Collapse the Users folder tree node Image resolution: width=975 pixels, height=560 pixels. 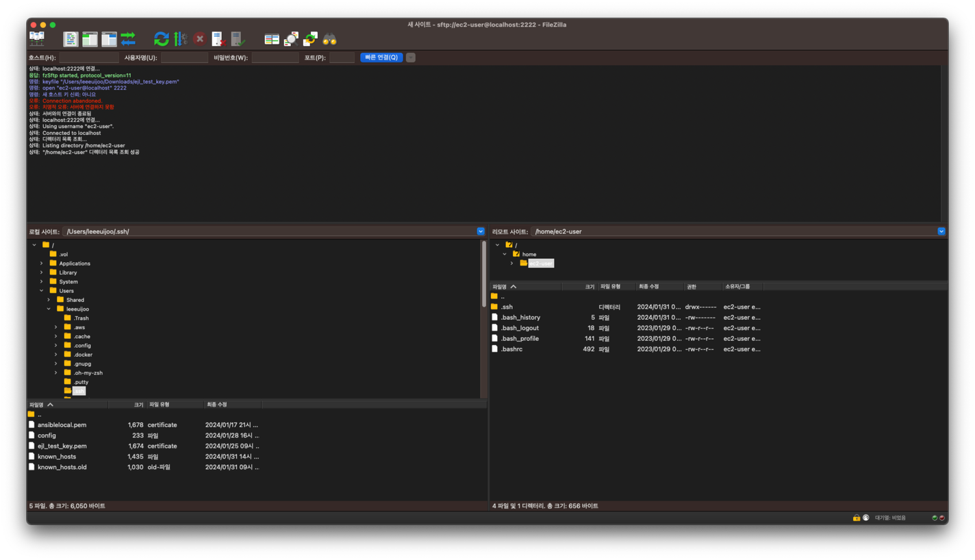tap(42, 291)
